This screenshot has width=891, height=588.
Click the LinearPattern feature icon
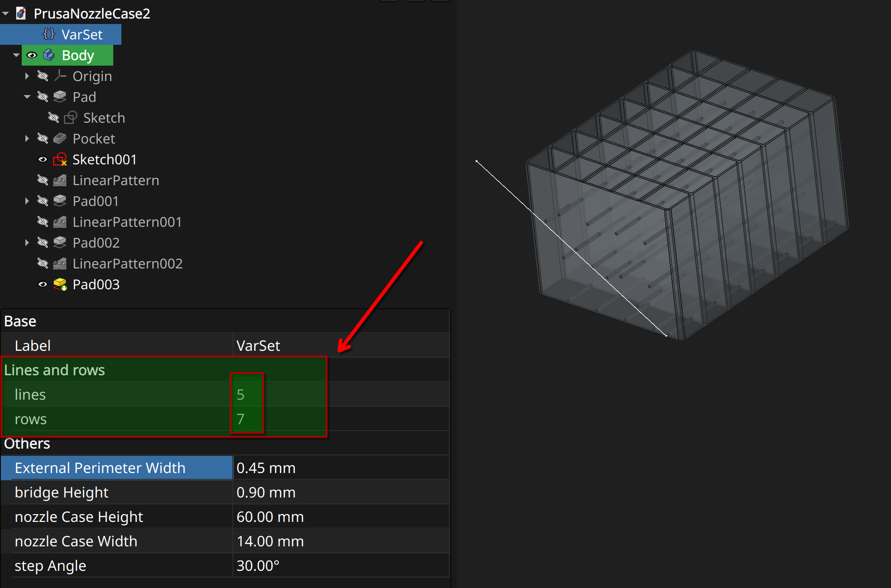pyautogui.click(x=60, y=180)
